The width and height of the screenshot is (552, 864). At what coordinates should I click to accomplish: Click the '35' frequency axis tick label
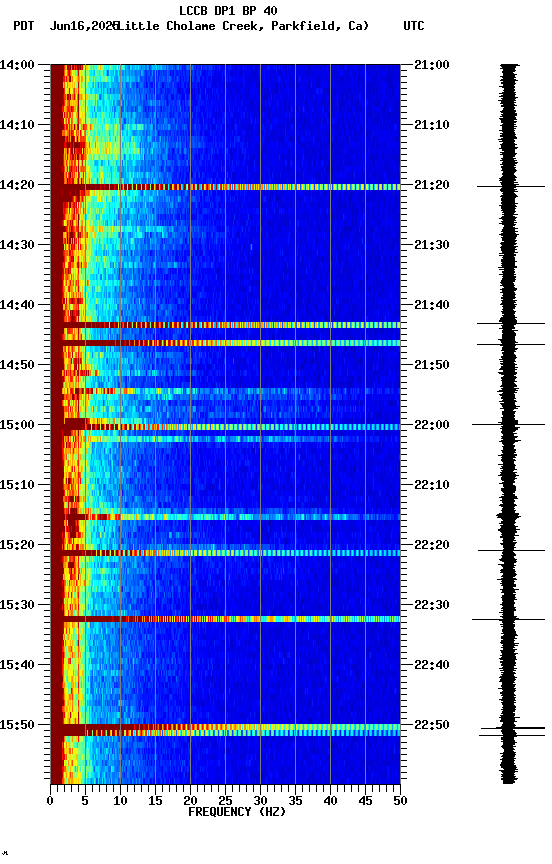click(x=295, y=801)
